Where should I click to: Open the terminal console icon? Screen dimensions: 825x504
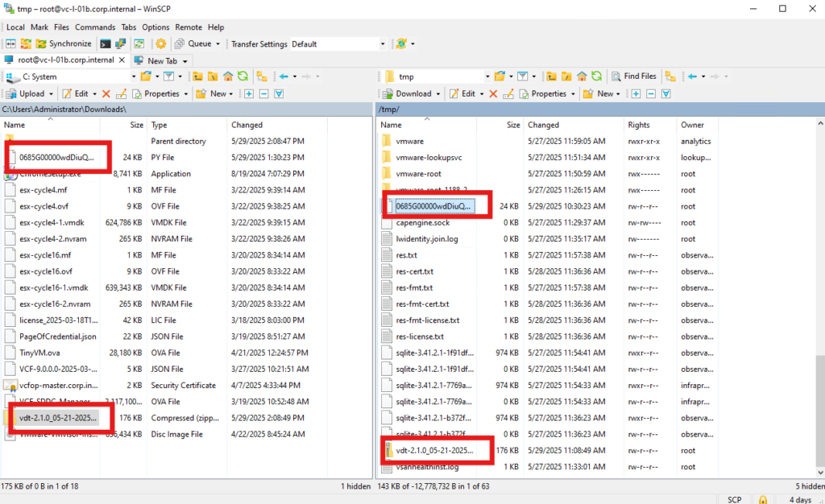(x=106, y=43)
